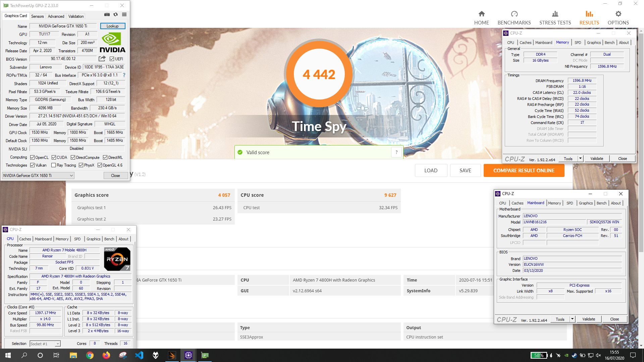Viewport: 644px width, 362px height.
Task: Click the muted volume tray icon
Action: [598, 355]
